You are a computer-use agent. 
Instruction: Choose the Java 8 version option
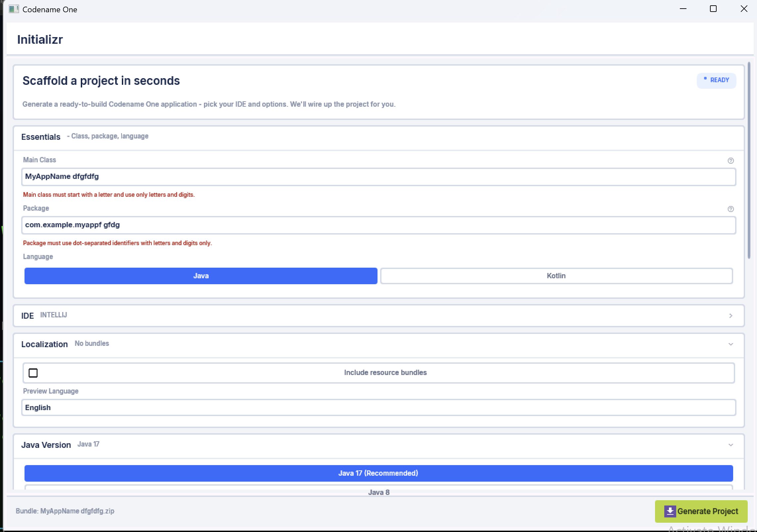pos(378,491)
